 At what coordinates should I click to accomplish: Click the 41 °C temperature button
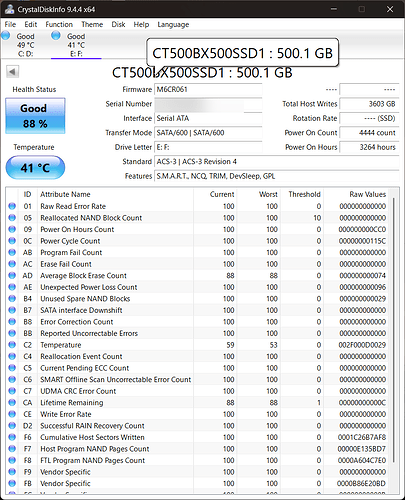click(x=35, y=167)
